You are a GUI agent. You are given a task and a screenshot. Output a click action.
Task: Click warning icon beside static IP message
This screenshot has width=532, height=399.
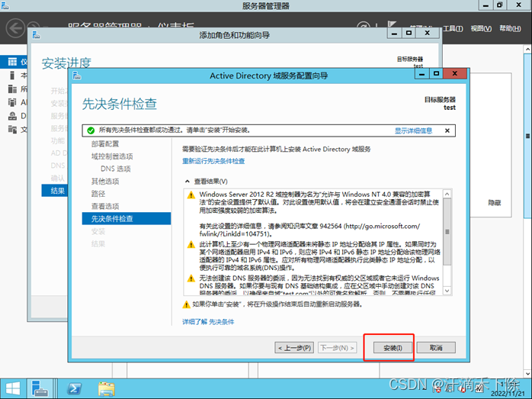[x=191, y=244]
